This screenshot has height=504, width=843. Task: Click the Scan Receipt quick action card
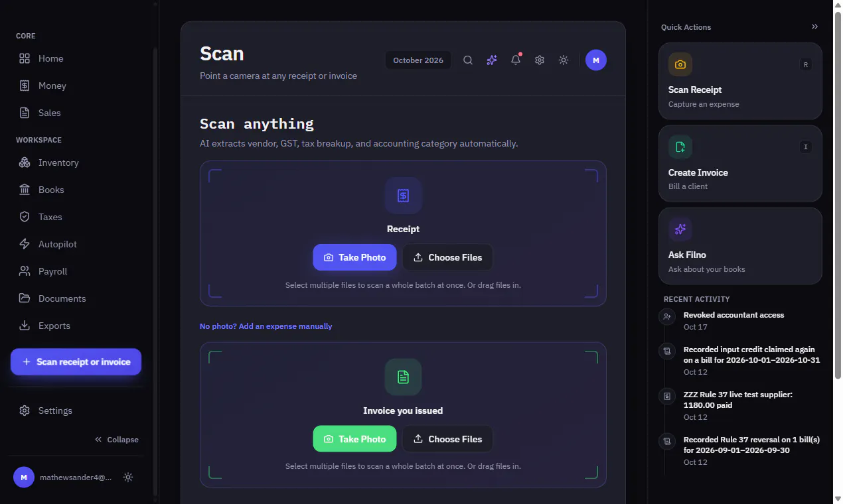coord(740,81)
